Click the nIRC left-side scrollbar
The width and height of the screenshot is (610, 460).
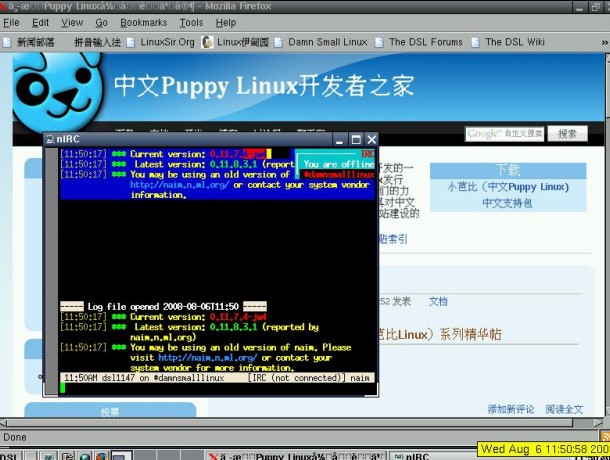pyautogui.click(x=51, y=271)
